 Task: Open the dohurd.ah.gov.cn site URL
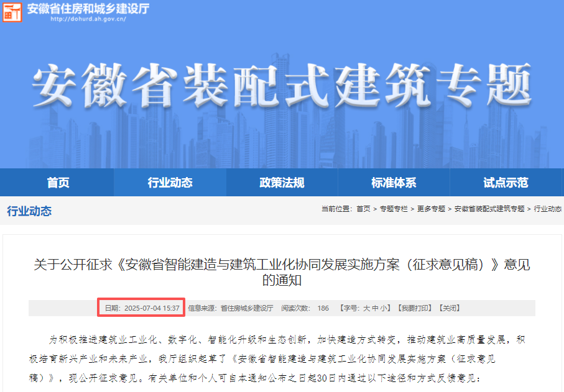(88, 19)
